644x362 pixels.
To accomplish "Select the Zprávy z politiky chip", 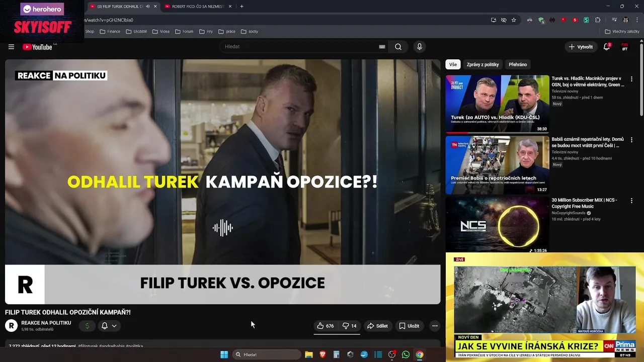I will point(482,64).
